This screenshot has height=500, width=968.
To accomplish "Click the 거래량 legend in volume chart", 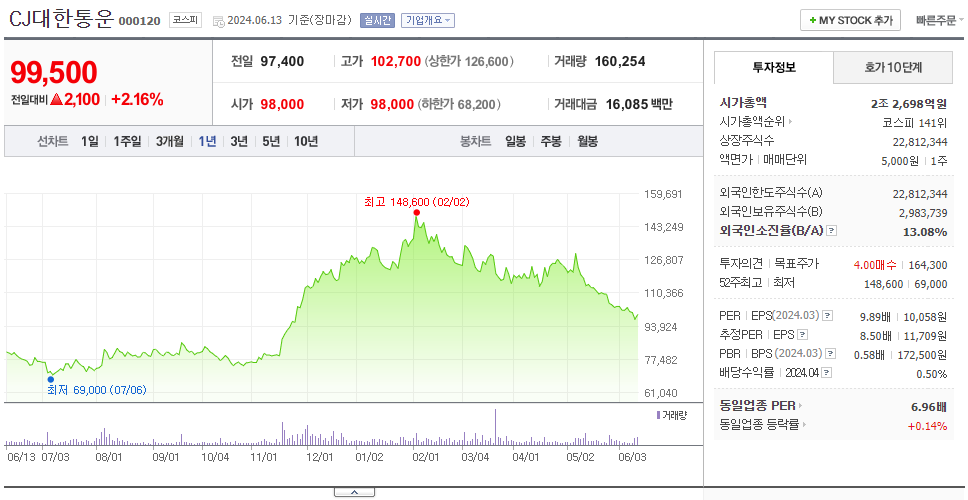I will click(x=671, y=415).
